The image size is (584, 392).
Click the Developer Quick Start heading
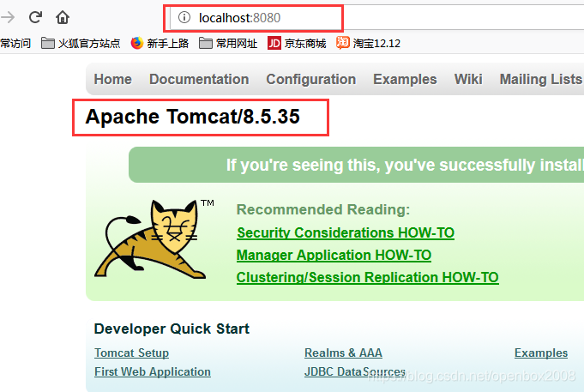coord(172,329)
